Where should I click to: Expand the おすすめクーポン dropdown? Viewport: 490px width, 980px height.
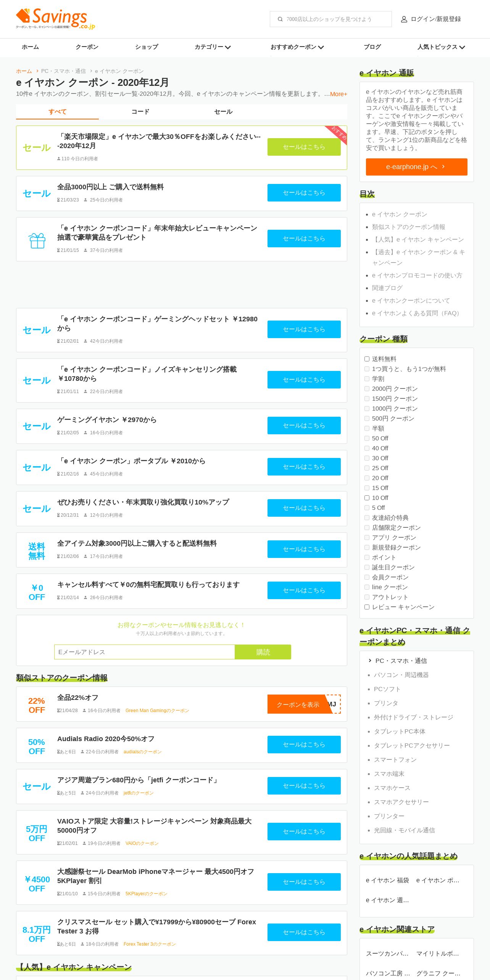[297, 47]
